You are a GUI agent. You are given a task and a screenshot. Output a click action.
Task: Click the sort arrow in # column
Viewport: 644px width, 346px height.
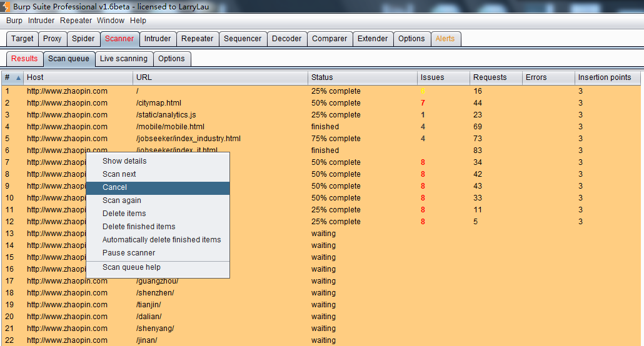point(18,78)
